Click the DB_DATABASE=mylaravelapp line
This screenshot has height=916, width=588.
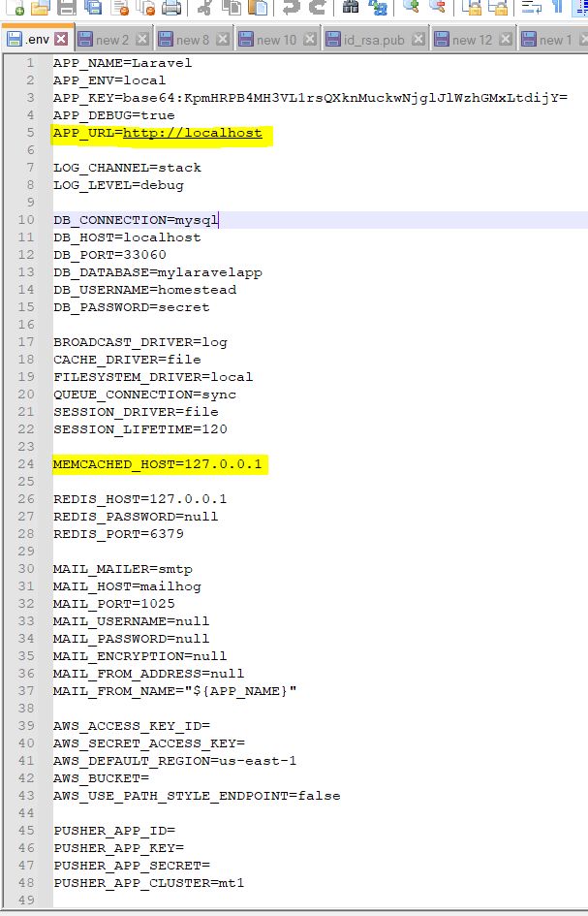coord(158,272)
